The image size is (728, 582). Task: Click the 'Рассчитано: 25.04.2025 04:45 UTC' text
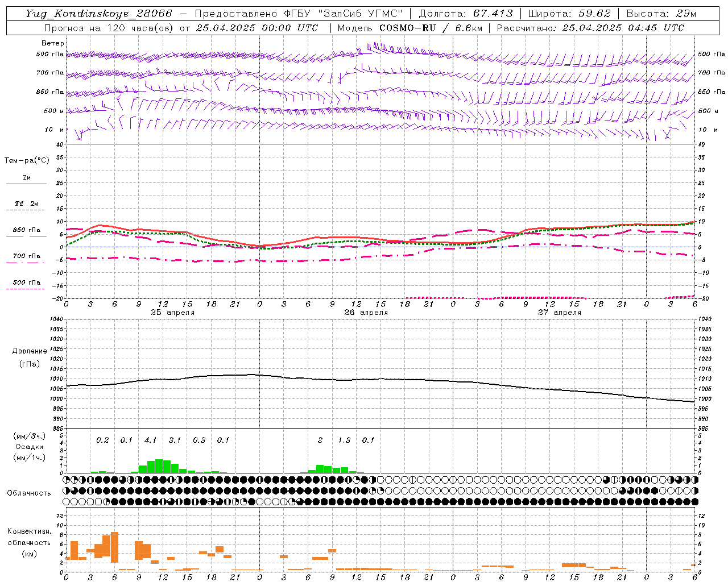point(590,28)
